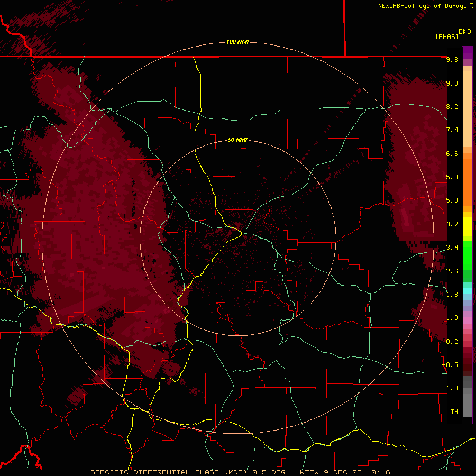Image resolution: width=476 pixels, height=476 pixels.
Task: Pick the bright green band on the scale
Action: [467, 255]
